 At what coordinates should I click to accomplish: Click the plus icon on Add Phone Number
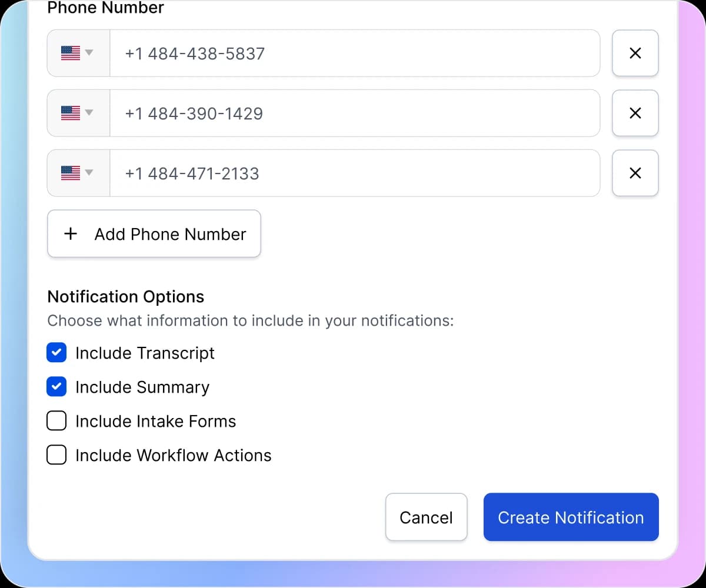pyautogui.click(x=70, y=233)
